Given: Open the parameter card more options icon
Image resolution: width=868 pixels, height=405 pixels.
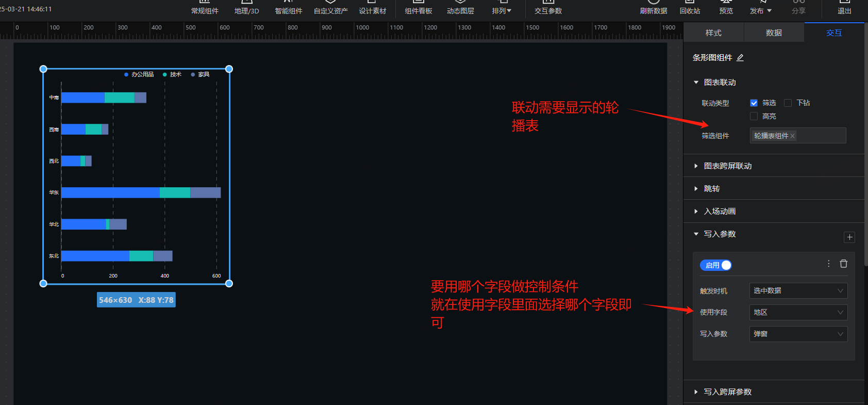Looking at the screenshot, I should point(829,264).
